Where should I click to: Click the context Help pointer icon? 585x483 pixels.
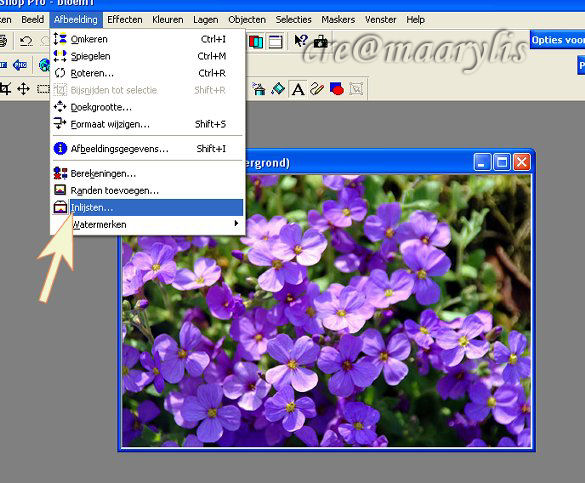point(301,40)
